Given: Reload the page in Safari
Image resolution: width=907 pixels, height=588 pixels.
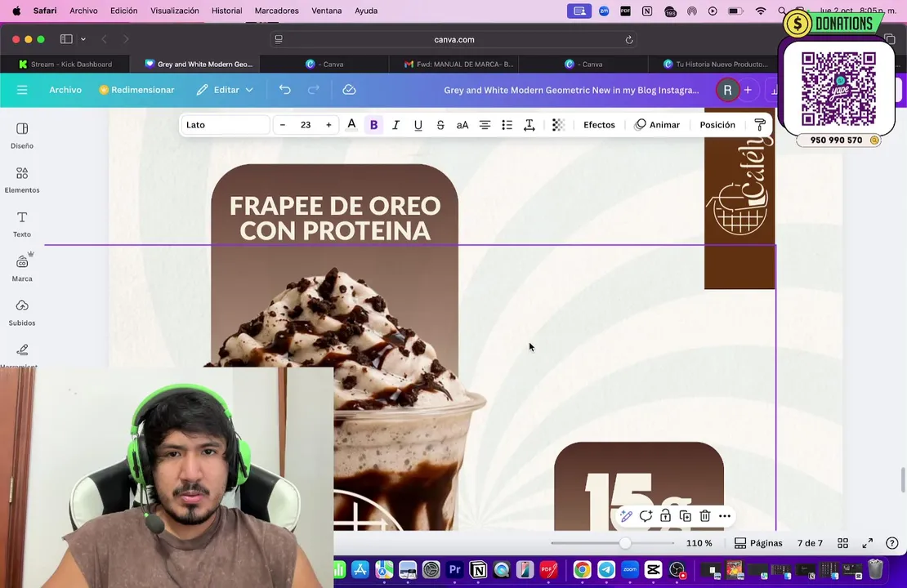Looking at the screenshot, I should pyautogui.click(x=628, y=39).
